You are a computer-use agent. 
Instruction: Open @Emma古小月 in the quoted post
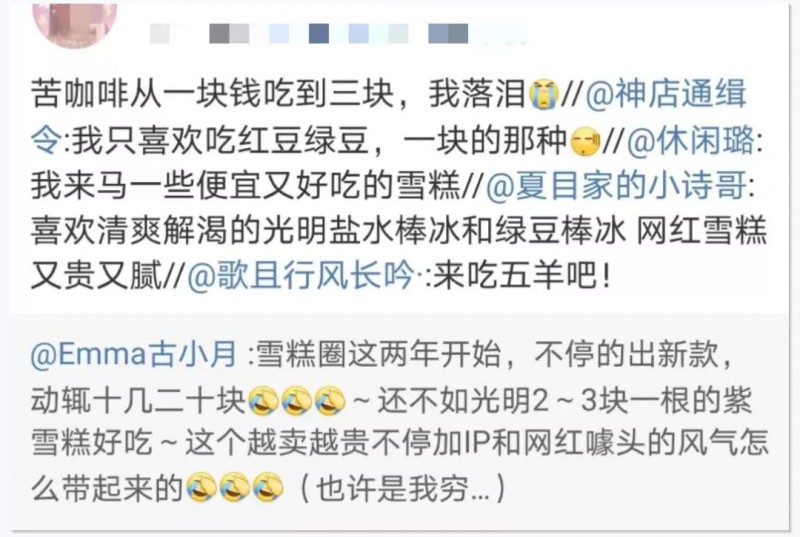[134, 354]
